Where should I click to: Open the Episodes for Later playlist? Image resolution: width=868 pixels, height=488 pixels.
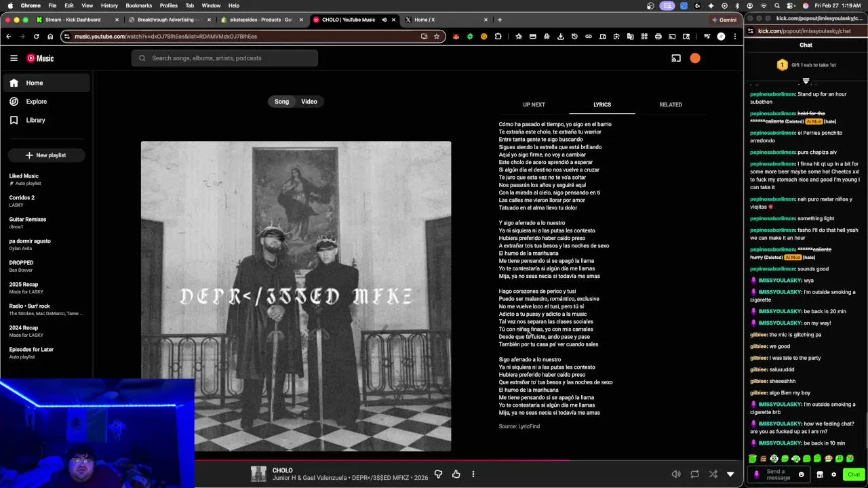(46, 353)
